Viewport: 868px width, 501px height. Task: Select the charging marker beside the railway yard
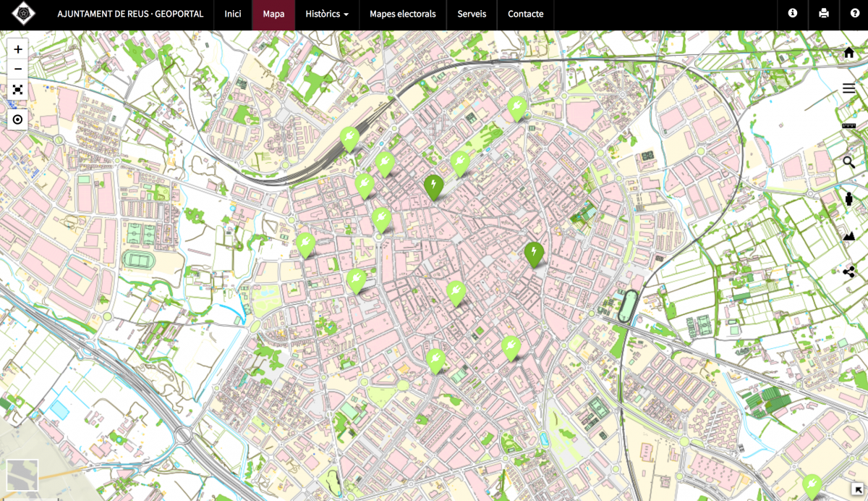[350, 139]
